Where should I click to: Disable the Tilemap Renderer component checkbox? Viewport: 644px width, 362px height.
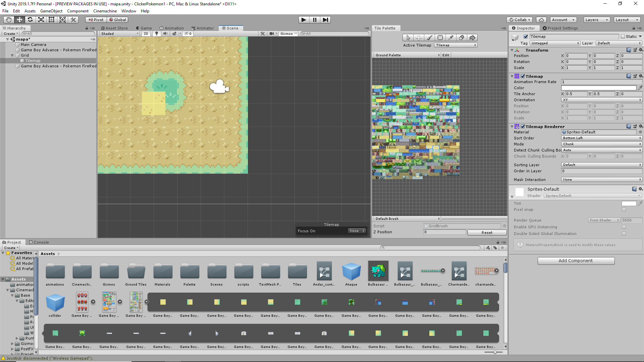(x=523, y=126)
